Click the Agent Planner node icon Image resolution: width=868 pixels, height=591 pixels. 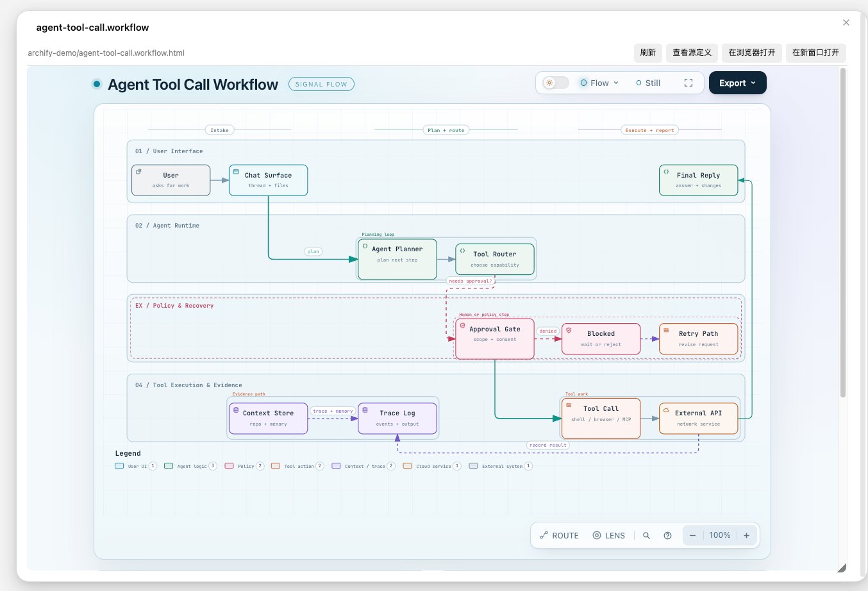(365, 246)
